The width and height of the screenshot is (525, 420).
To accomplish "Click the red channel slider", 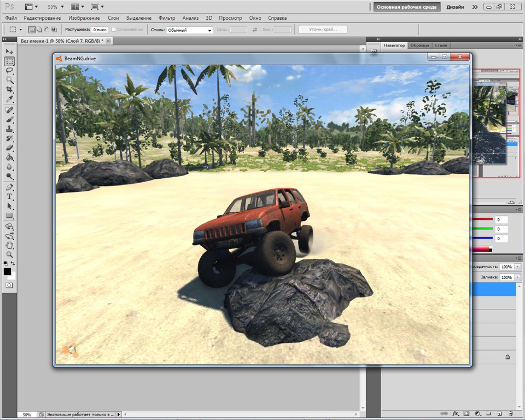I will click(x=482, y=219).
